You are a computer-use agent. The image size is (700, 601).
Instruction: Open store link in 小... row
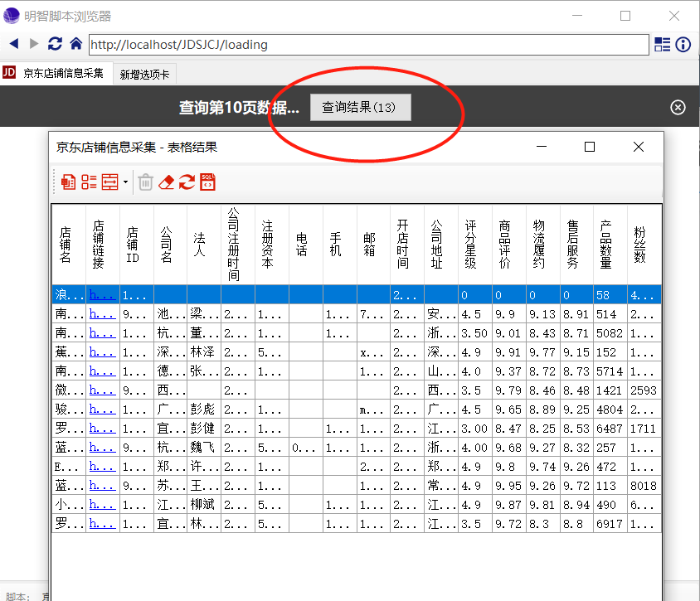(x=102, y=504)
